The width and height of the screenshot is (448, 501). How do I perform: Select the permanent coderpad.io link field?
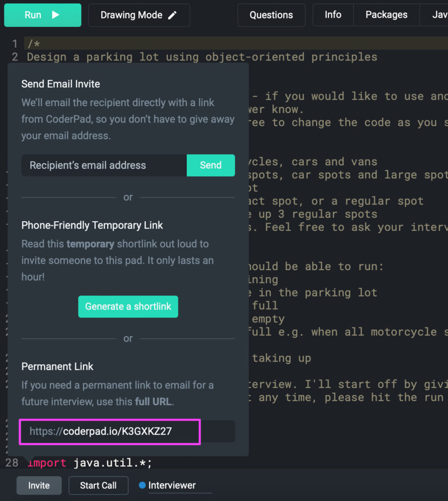point(128,432)
